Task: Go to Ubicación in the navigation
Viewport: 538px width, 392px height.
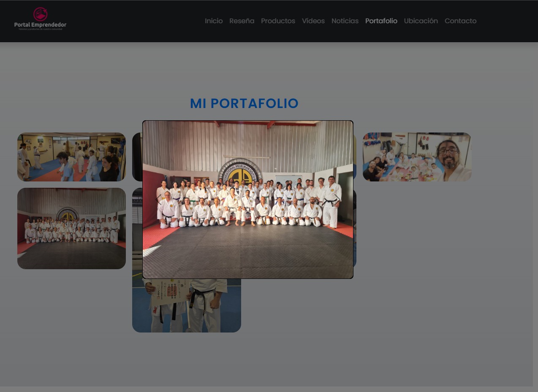Action: click(x=421, y=21)
